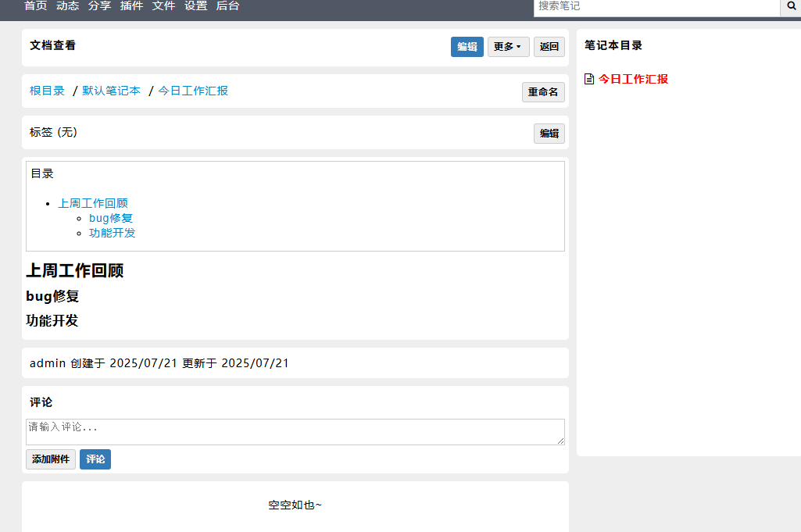Click the 添加附件 button
Screen dimensions: 801x532
tap(51, 459)
